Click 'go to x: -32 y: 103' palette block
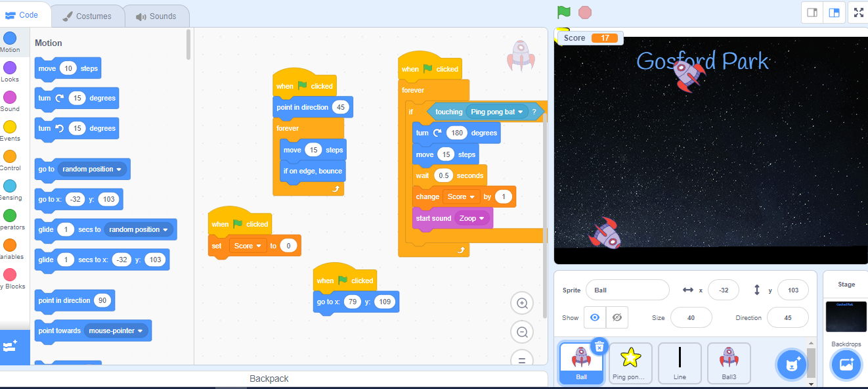This screenshot has width=868, height=389. pyautogui.click(x=79, y=199)
